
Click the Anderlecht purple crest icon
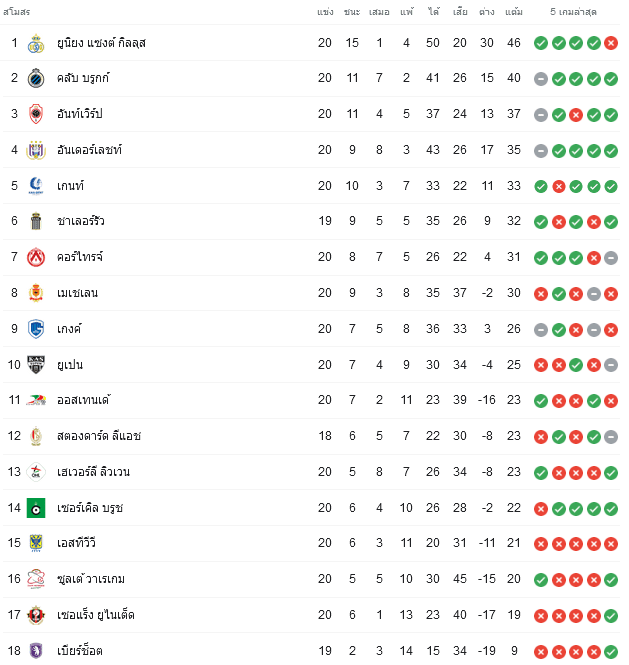[36, 150]
